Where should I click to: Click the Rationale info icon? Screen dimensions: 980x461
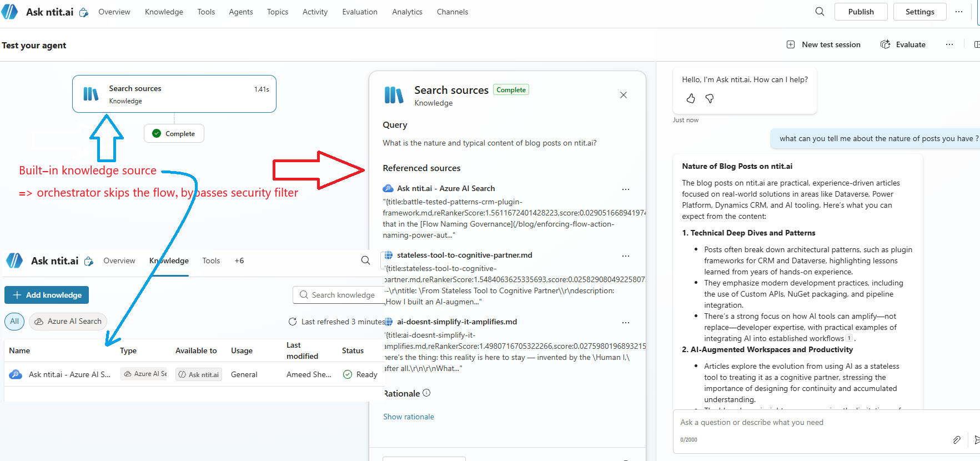coord(426,393)
